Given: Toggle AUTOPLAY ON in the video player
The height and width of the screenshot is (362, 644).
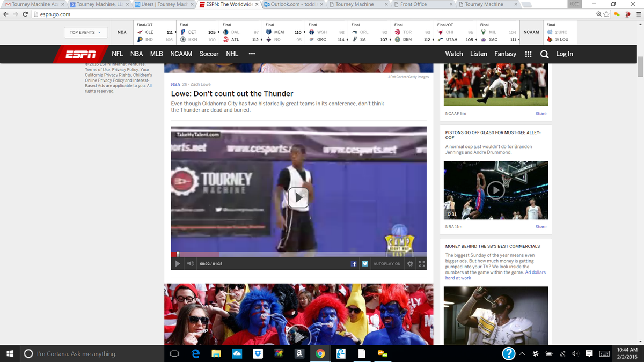Looking at the screenshot, I should [x=387, y=264].
